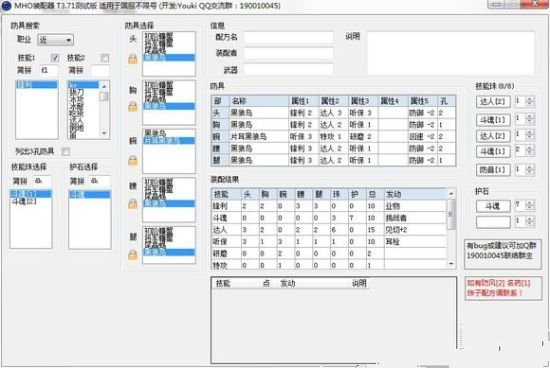Check the 列出3孔防具 checkbox

(x=66, y=151)
